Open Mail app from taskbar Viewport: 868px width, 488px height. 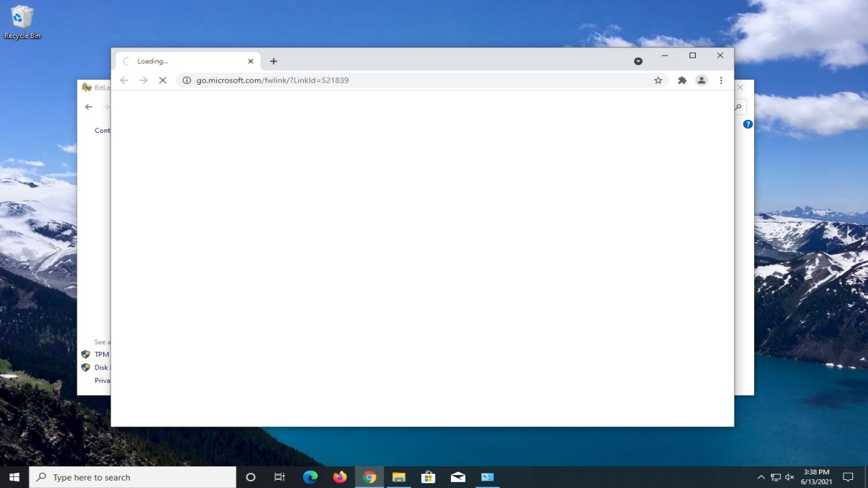coord(458,477)
